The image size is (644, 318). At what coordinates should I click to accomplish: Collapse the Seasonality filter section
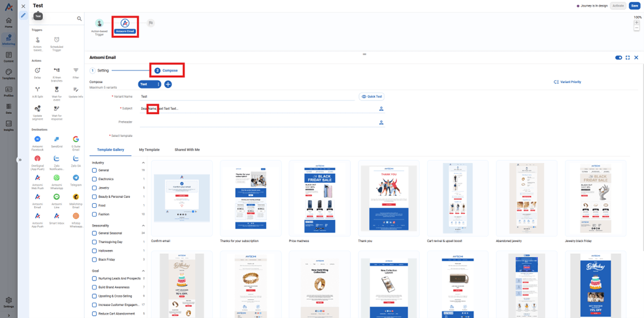[x=143, y=226]
